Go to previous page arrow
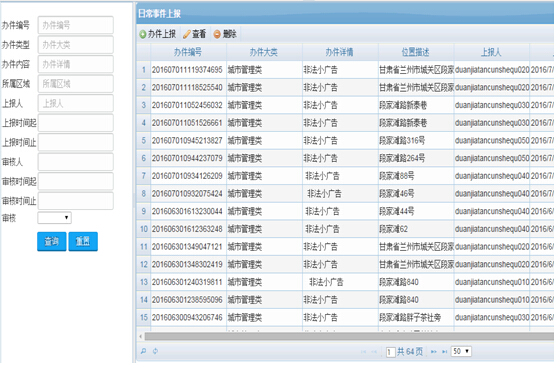This screenshot has height=369, width=560. (374, 352)
